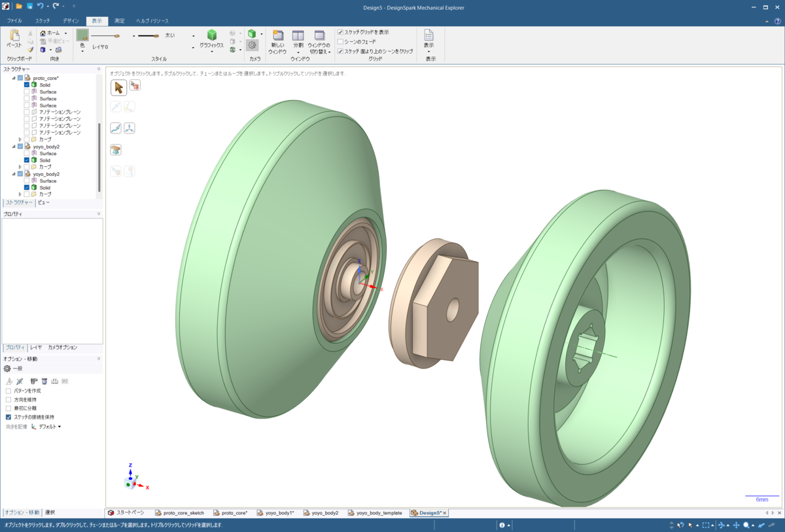Click the open folder icon in quick access toolbar
Image resolution: width=785 pixels, height=532 pixels.
tap(19, 6)
